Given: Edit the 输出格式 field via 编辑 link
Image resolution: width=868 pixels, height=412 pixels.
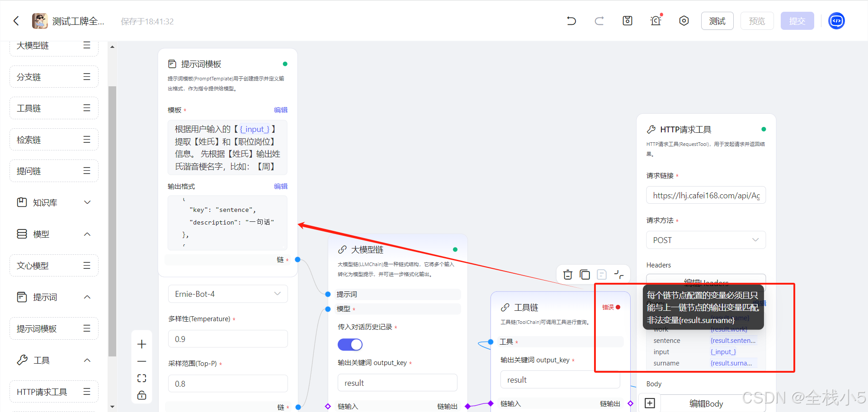Looking at the screenshot, I should (280, 186).
